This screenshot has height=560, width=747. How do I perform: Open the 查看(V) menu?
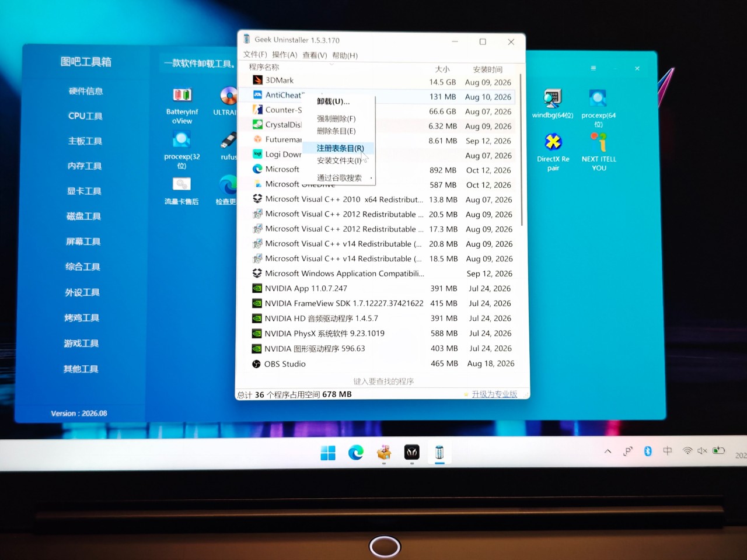(315, 55)
